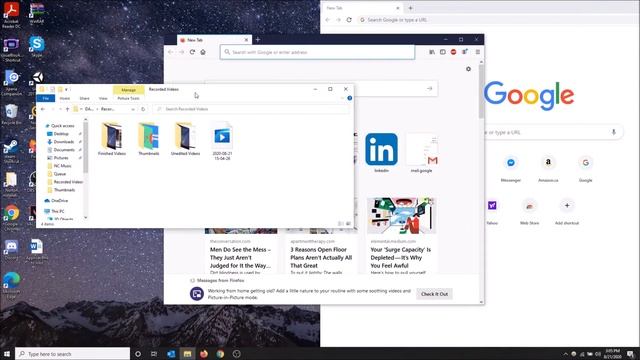Click File Explorer back arrow
The width and height of the screenshot is (640, 360).
click(43, 109)
